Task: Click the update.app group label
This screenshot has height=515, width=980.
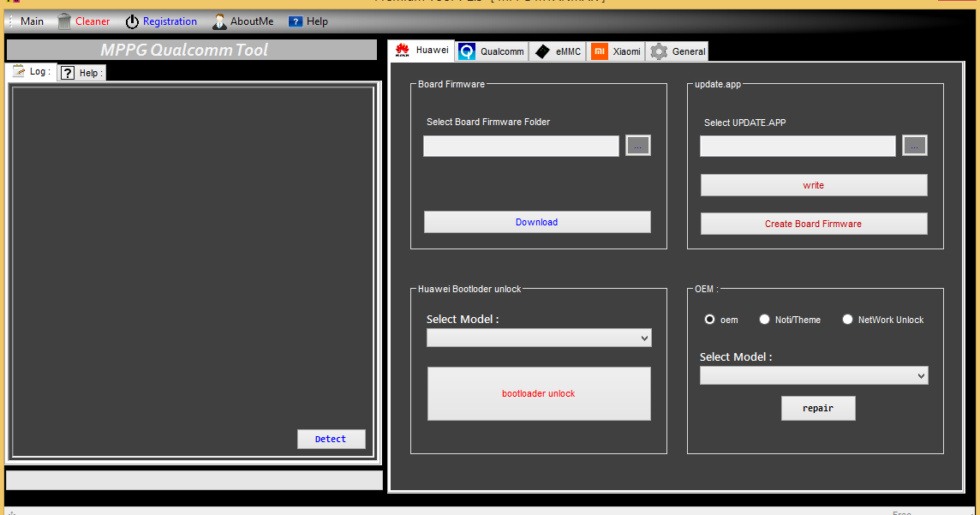Action: point(718,84)
